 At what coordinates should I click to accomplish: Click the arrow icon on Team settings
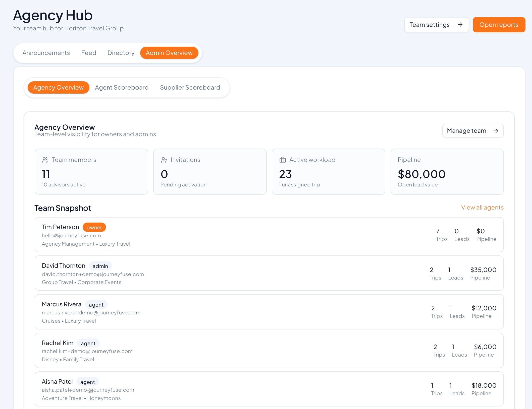pos(460,25)
